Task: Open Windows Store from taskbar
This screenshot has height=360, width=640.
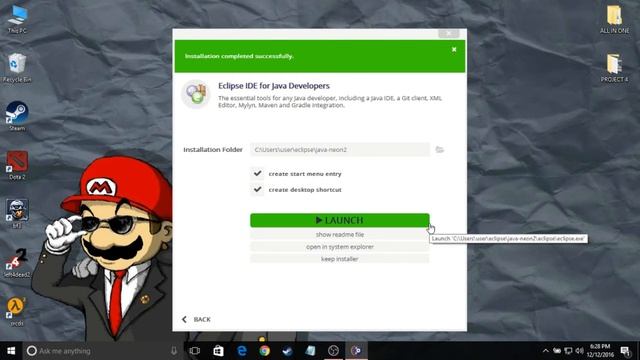Action: [218, 351]
